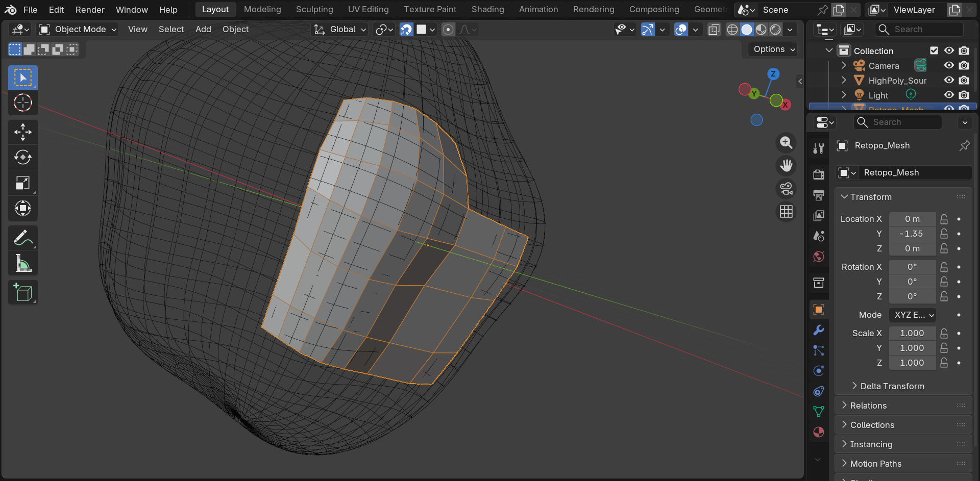Click the Retopo_Mesh object name field
980x481 pixels.
point(915,172)
